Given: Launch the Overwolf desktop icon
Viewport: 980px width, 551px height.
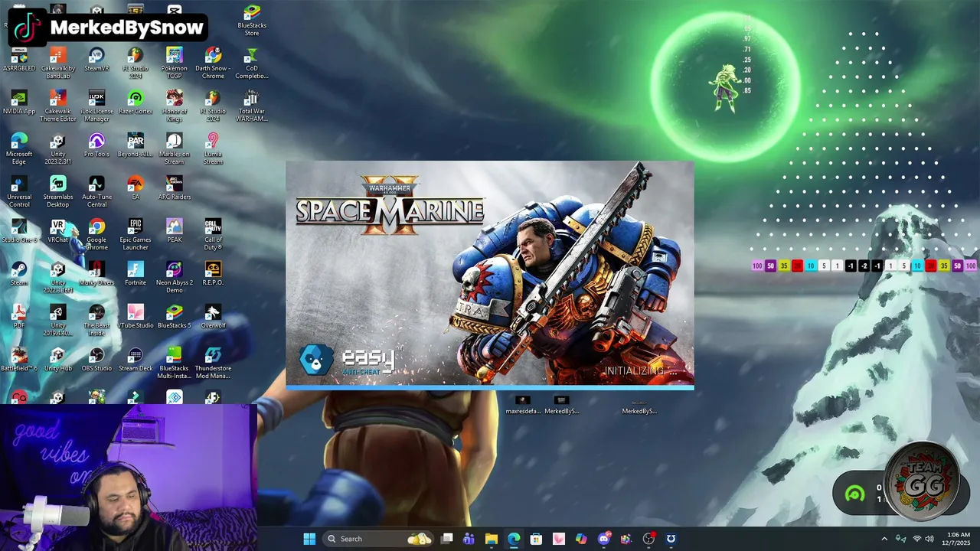Looking at the screenshot, I should 213,316.
